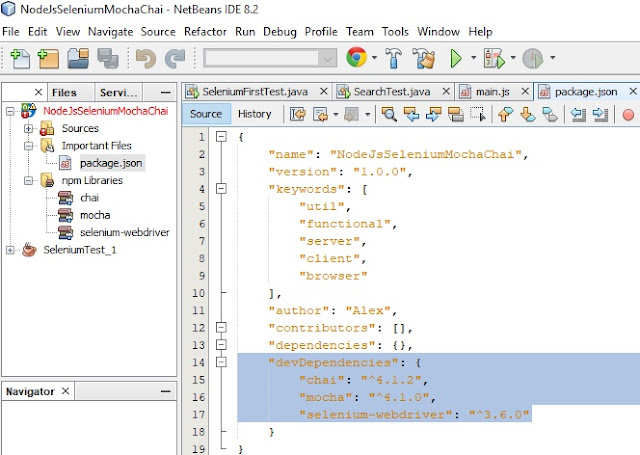Minimize the Projects panel group
Screen dimensions: 640x455
pyautogui.click(x=165, y=93)
